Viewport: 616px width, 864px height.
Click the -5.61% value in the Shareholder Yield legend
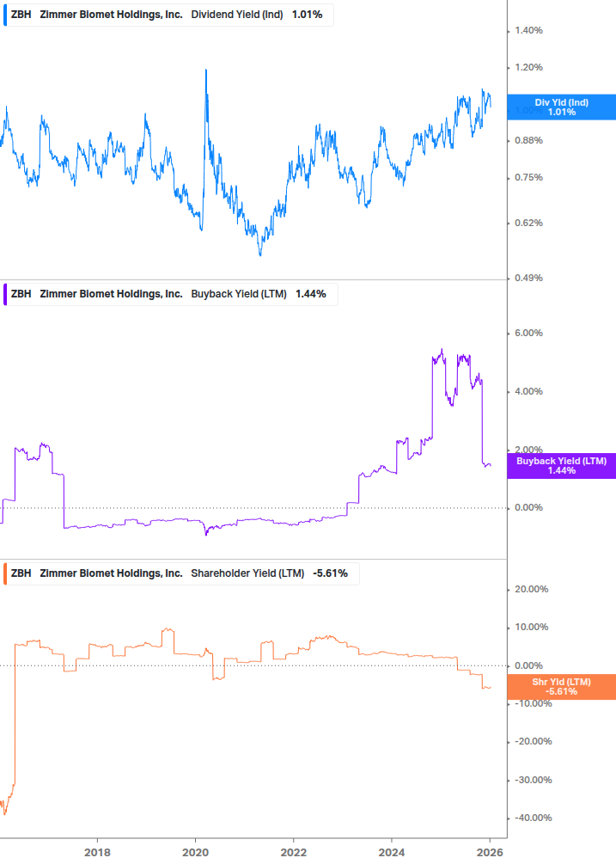tap(330, 573)
